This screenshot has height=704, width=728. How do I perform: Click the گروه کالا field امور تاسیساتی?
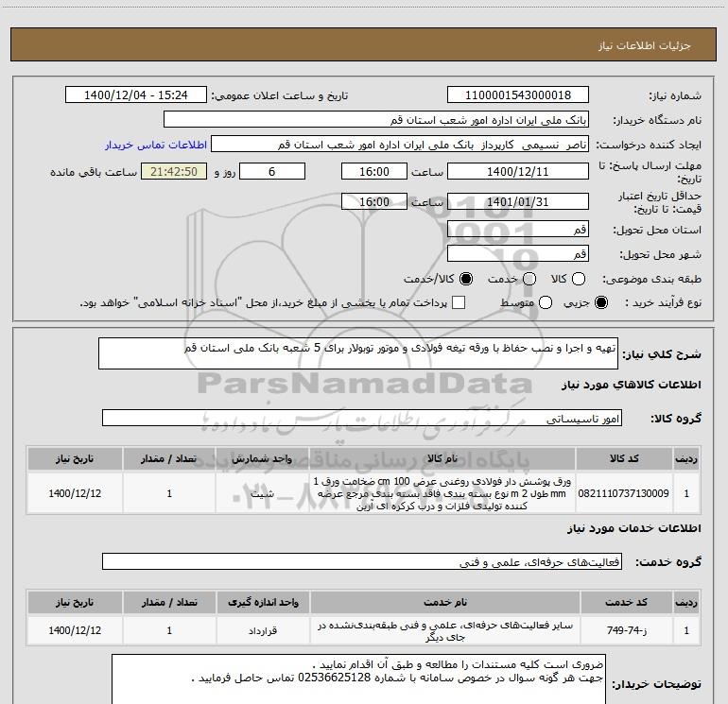(362, 418)
